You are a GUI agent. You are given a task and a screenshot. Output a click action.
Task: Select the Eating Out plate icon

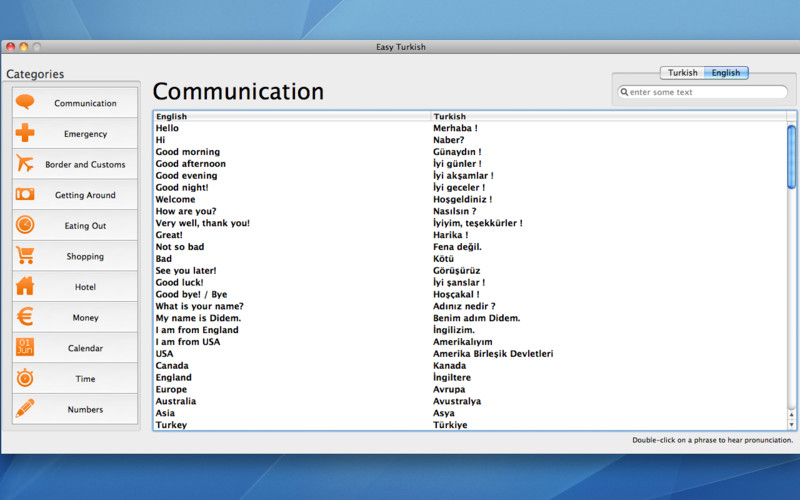25,225
